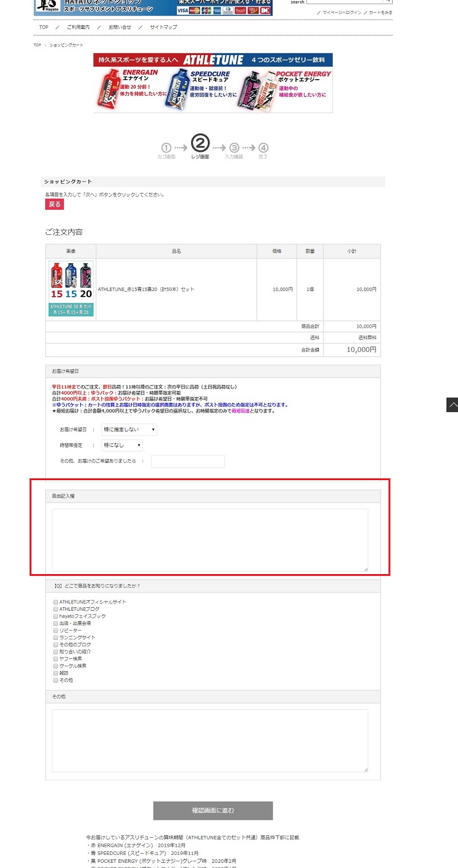Check hayatoフェイスブック checkbox

56,616
